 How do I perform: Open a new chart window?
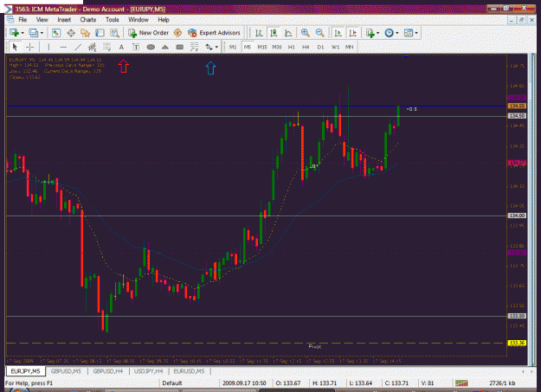(x=14, y=33)
